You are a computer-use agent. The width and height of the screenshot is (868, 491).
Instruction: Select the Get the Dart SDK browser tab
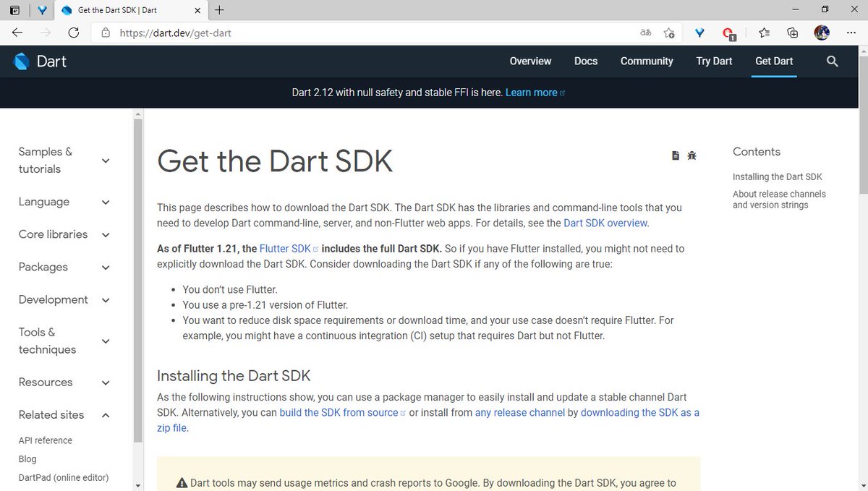[130, 10]
